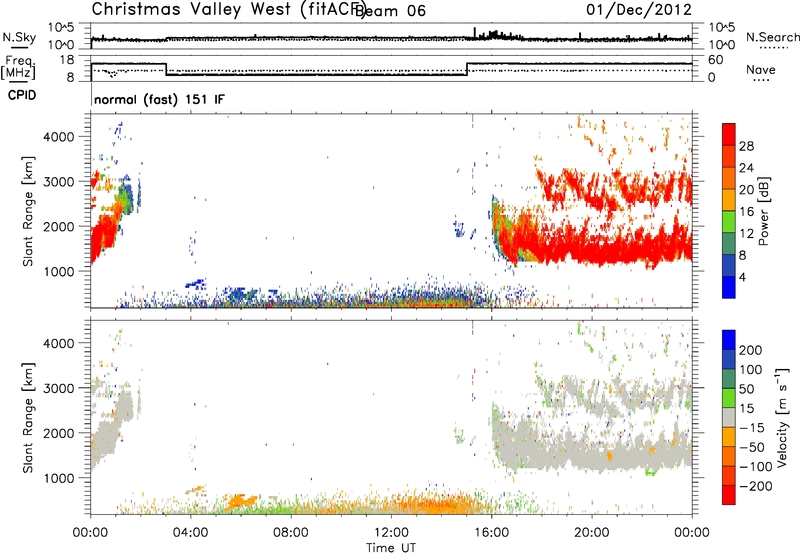Pick the red bottom segment of Velocity colorbar
The height and width of the screenshot is (554, 800).
(x=729, y=495)
